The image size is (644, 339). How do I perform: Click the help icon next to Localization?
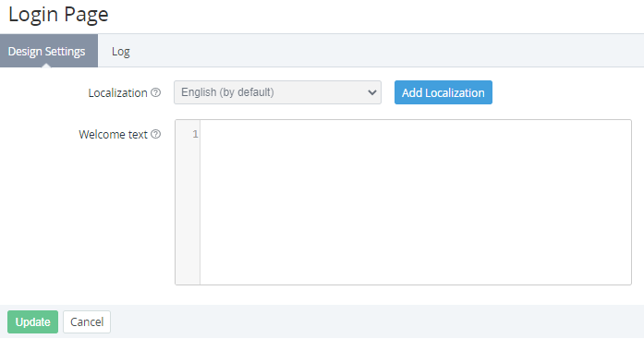click(x=155, y=92)
